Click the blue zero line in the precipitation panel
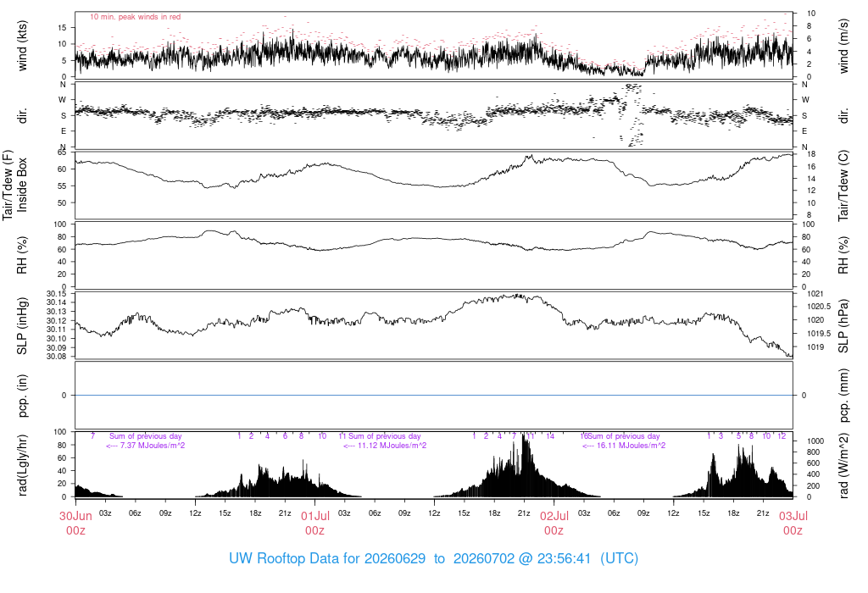Image resolution: width=868 pixels, height=593 pixels. (434, 395)
